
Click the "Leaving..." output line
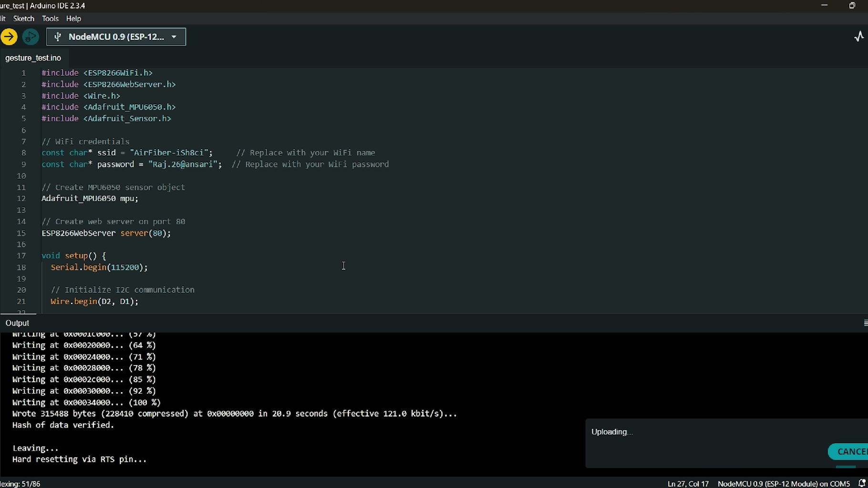35,448
